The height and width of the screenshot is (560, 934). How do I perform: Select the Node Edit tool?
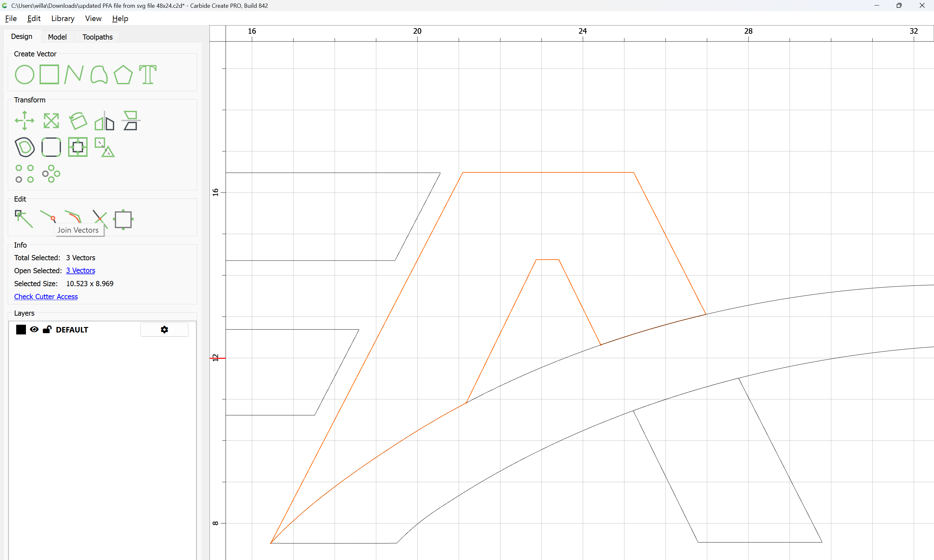click(x=24, y=219)
